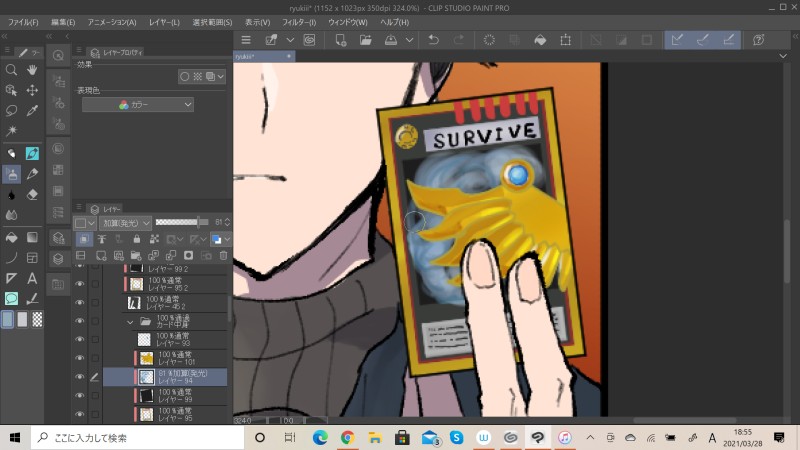Click the Delete layer trash icon
The width and height of the screenshot is (800, 450).
tap(223, 256)
